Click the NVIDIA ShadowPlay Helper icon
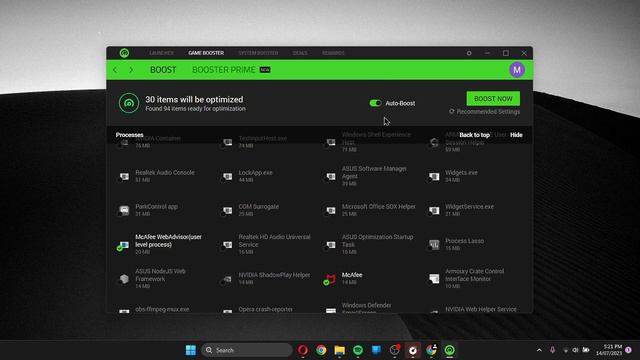 coord(227,279)
